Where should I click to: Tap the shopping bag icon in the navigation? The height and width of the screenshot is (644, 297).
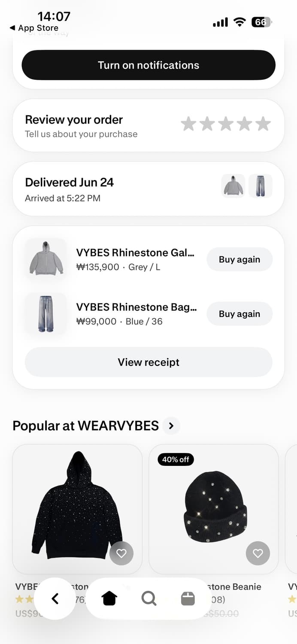(x=188, y=598)
